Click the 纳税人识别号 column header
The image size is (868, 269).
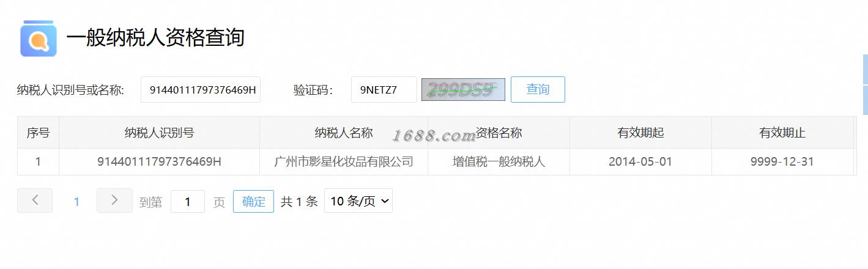(159, 133)
